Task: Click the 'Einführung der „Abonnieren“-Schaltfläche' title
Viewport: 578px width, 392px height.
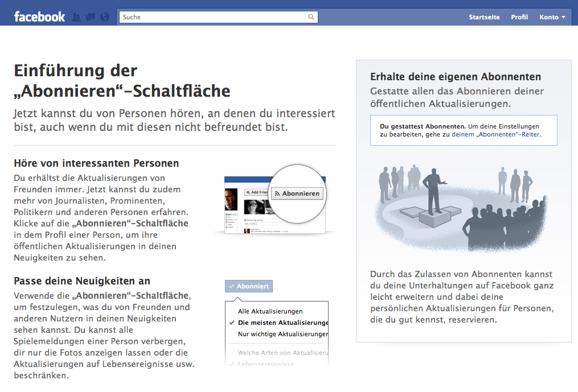Action: point(122,81)
